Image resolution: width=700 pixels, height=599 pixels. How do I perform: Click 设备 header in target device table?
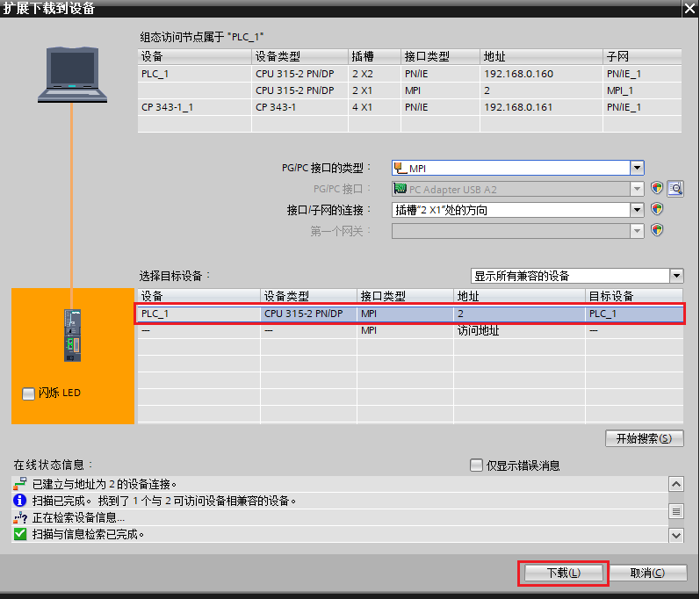tap(198, 296)
